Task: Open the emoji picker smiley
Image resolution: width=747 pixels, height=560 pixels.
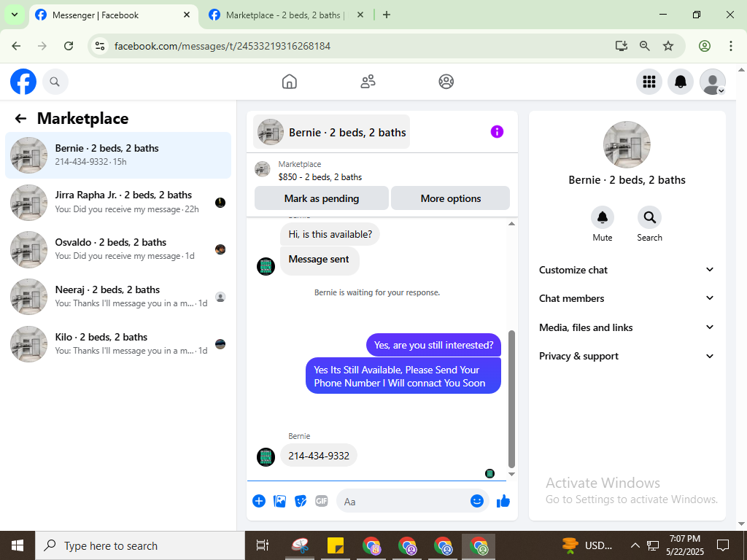Action: [477, 501]
